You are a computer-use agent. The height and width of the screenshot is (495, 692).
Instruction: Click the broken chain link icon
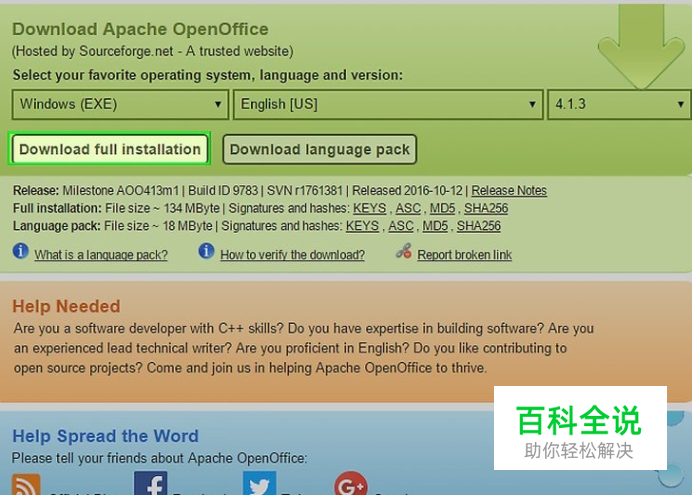pyautogui.click(x=404, y=251)
